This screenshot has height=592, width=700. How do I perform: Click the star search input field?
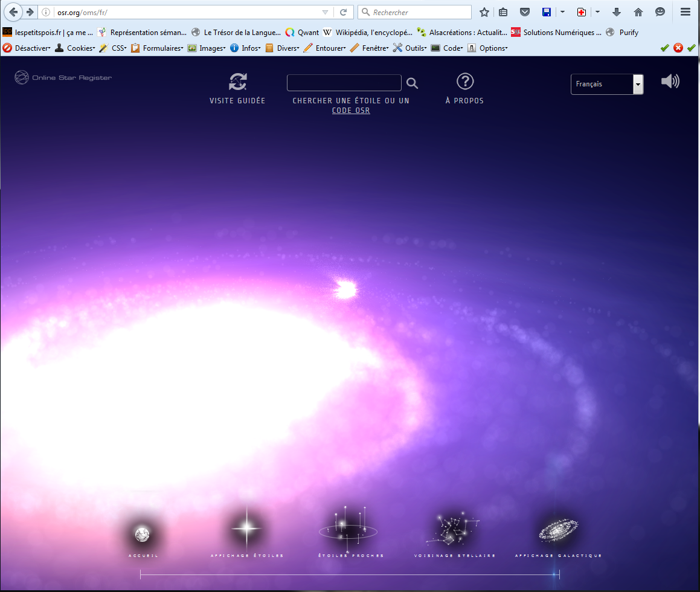click(344, 83)
